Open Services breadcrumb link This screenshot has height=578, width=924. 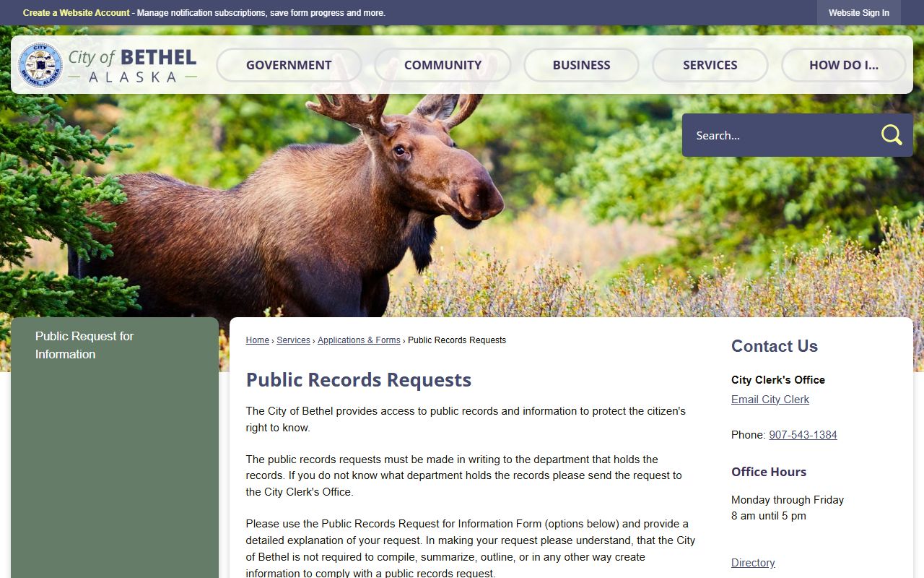(x=293, y=340)
